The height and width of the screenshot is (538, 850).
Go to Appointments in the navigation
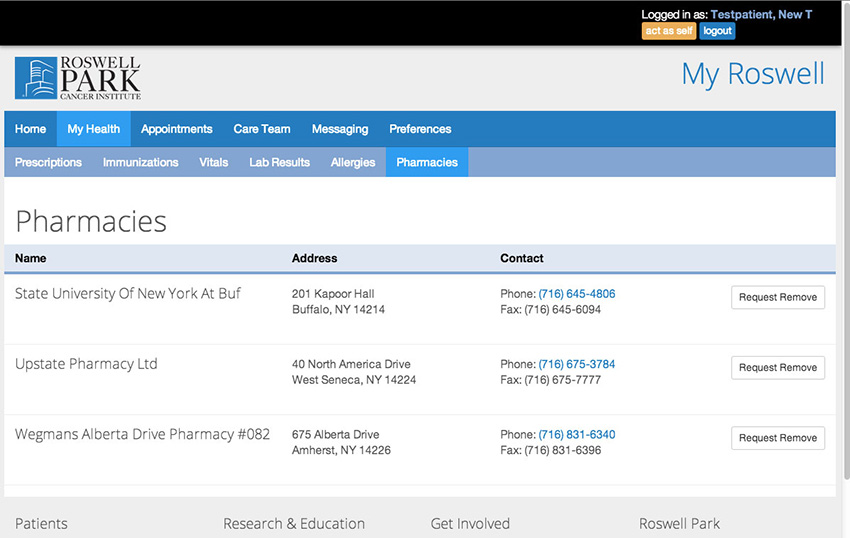tap(177, 129)
